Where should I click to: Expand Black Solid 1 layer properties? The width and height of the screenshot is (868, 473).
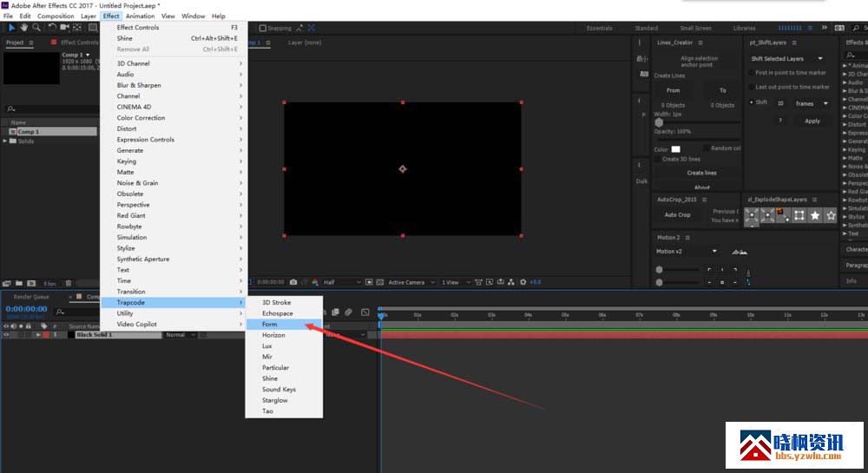(x=38, y=335)
